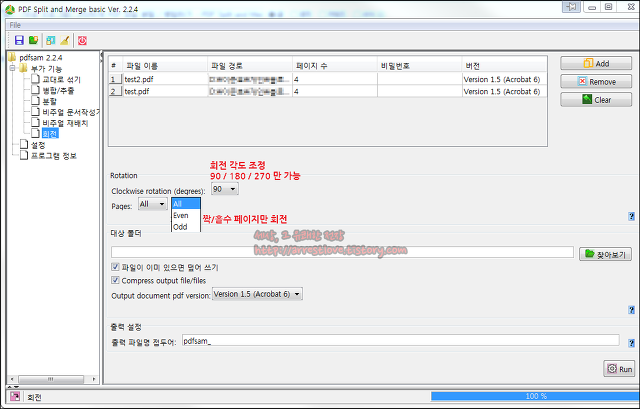The height and width of the screenshot is (409, 640).
Task: Click the Add button
Action: pos(596,63)
